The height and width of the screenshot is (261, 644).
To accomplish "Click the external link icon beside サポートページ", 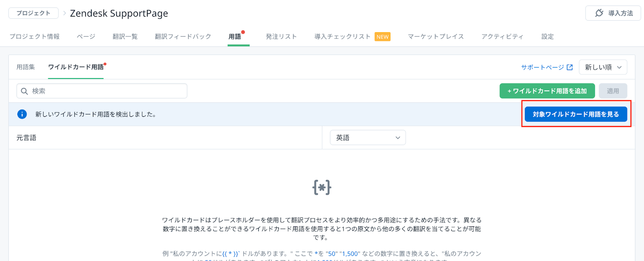I will [x=570, y=67].
